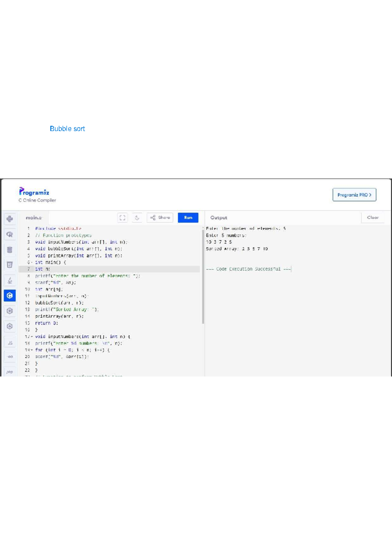Switch to the Python compiler icon
Screen dimensions: 392x555
click(x=10, y=219)
